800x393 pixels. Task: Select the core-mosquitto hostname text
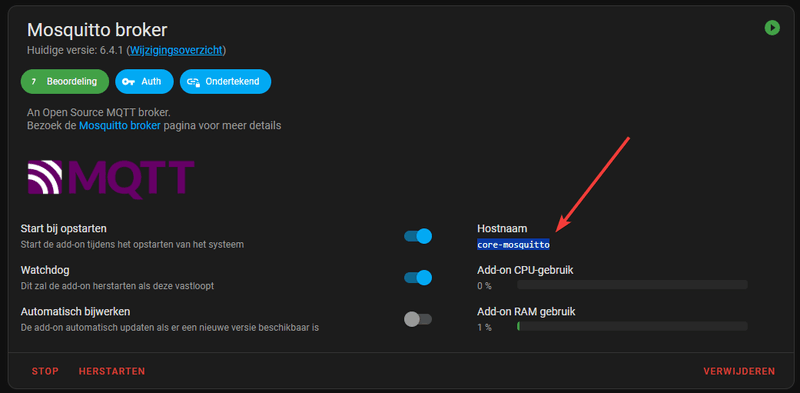tap(513, 244)
